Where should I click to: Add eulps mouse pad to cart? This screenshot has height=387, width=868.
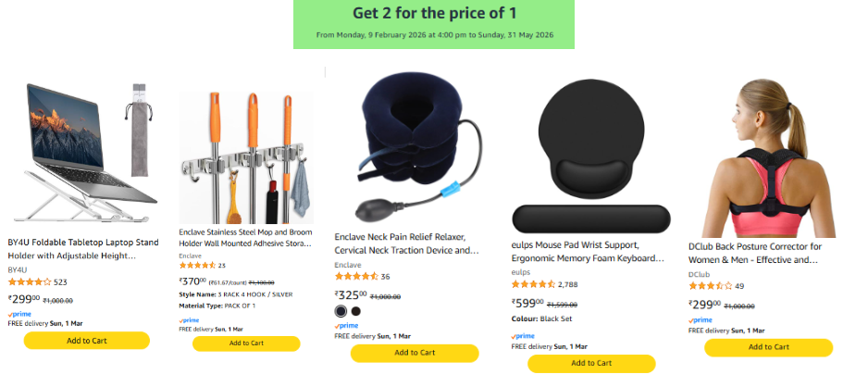point(591,363)
